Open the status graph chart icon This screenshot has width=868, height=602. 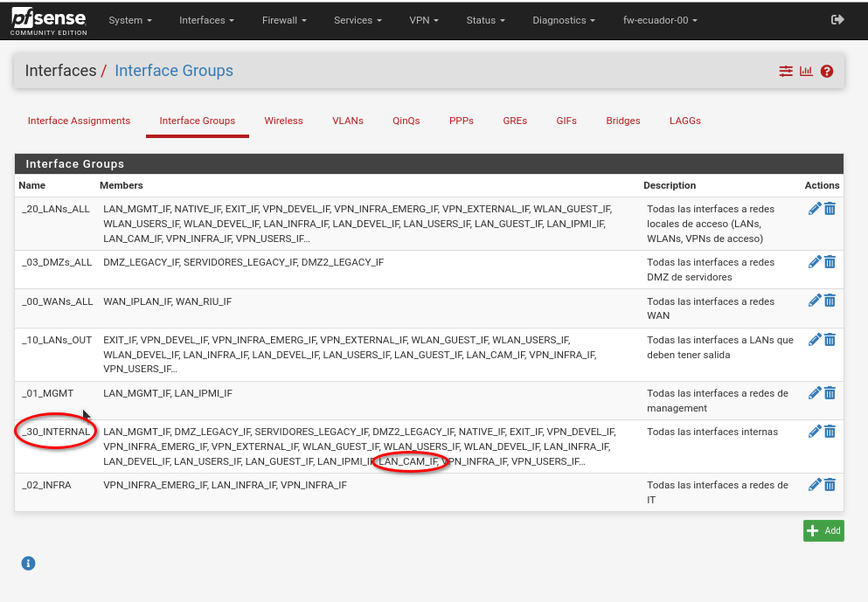click(806, 71)
